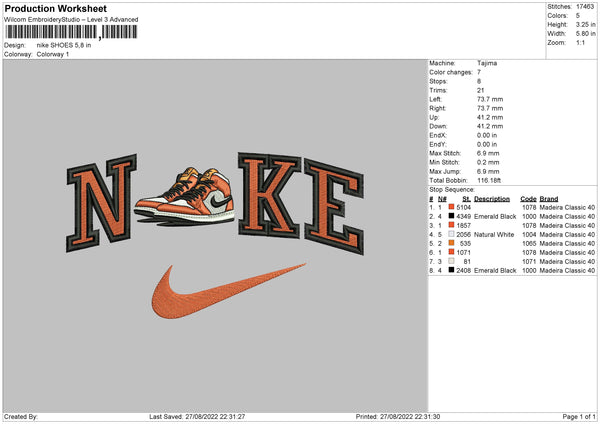Click thread code '1004' in stop row 4
This screenshot has width=600, height=424.
click(529, 234)
